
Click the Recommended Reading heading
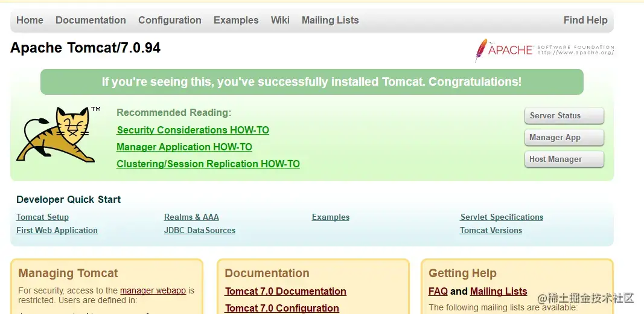pyautogui.click(x=174, y=112)
